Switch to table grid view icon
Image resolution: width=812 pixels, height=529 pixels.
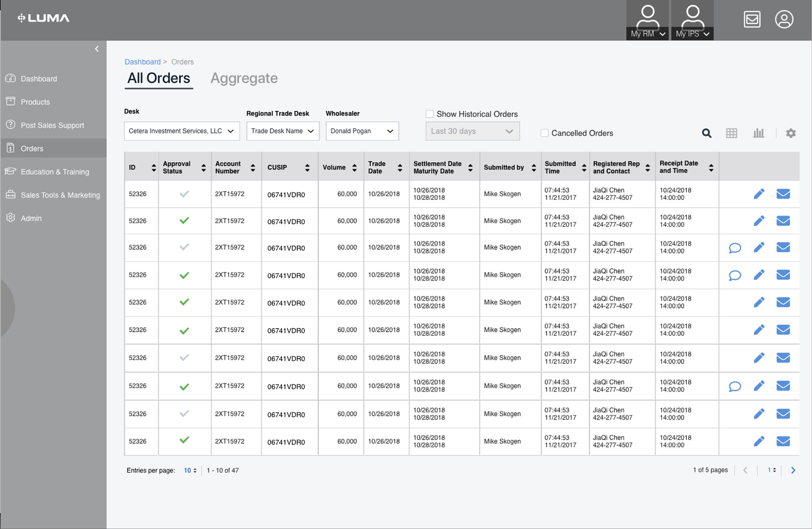pos(731,133)
